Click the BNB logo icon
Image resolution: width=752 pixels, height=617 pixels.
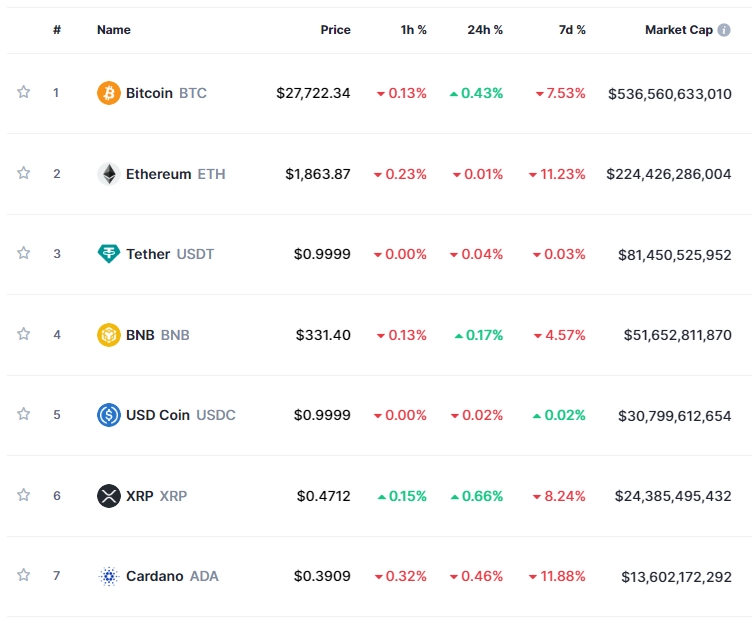coord(108,335)
